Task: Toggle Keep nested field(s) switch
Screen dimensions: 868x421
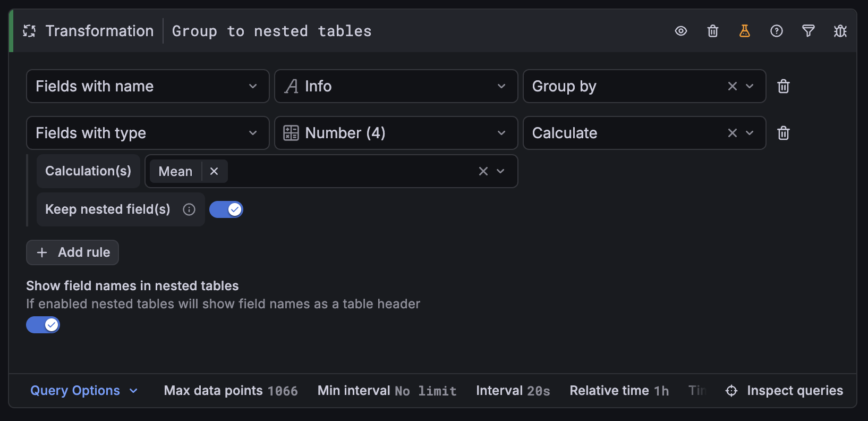Action: [226, 209]
